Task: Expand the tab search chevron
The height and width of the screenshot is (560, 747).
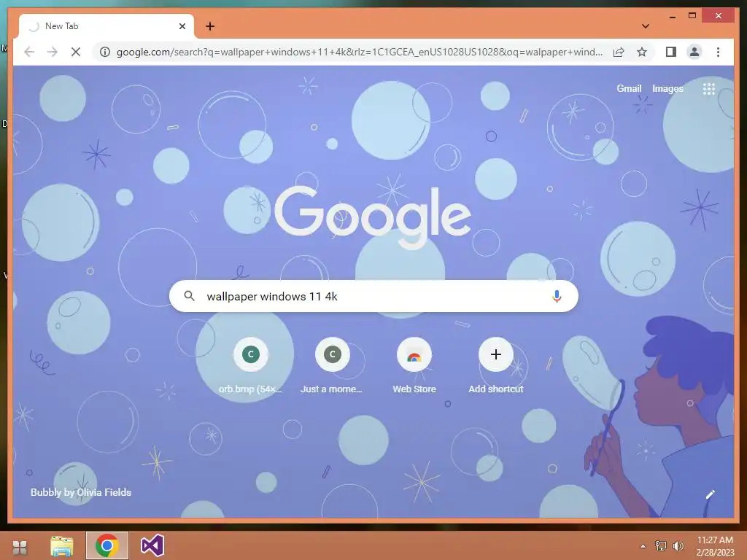Action: pyautogui.click(x=646, y=26)
